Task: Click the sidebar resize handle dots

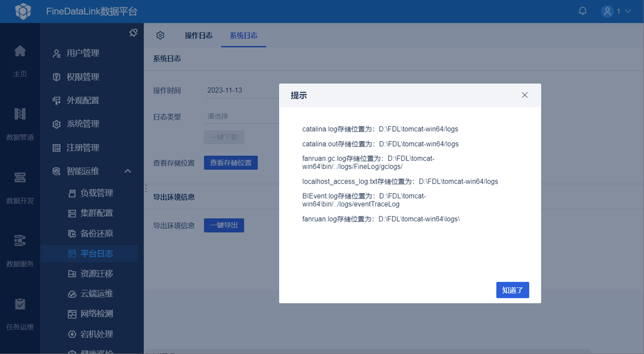Action: coord(146,188)
